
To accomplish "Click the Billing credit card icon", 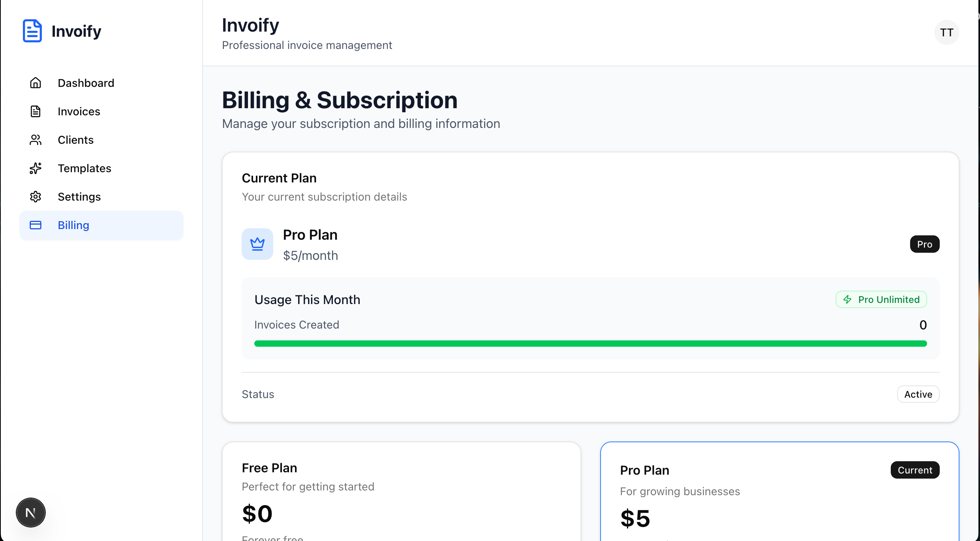I will point(36,225).
